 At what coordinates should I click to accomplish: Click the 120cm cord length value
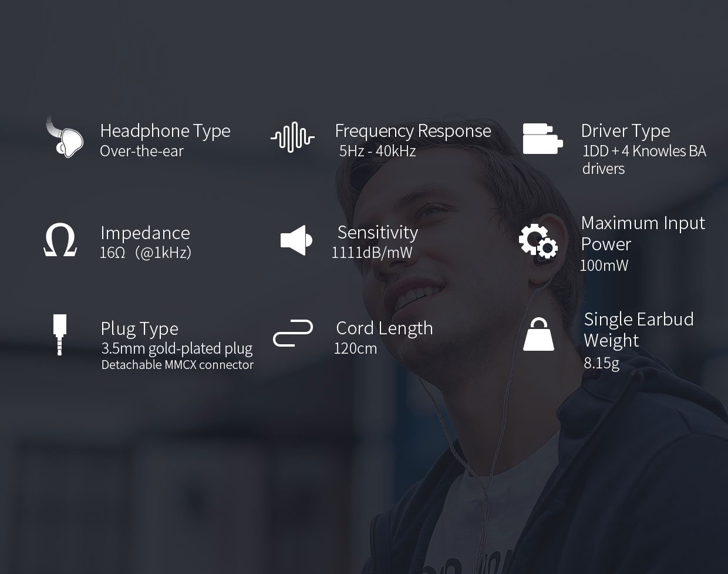tap(355, 348)
